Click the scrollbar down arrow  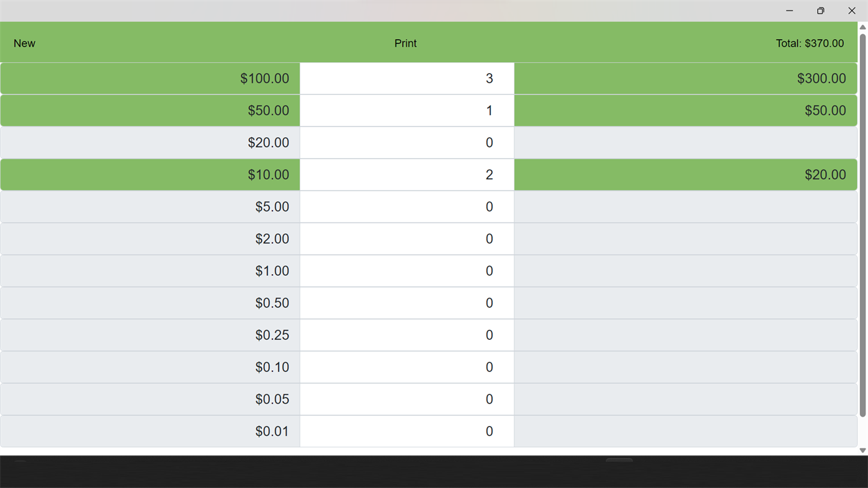[x=862, y=450]
